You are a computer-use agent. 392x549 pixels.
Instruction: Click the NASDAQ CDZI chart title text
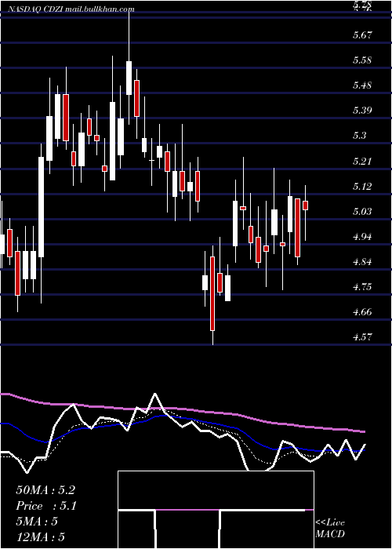(x=70, y=9)
